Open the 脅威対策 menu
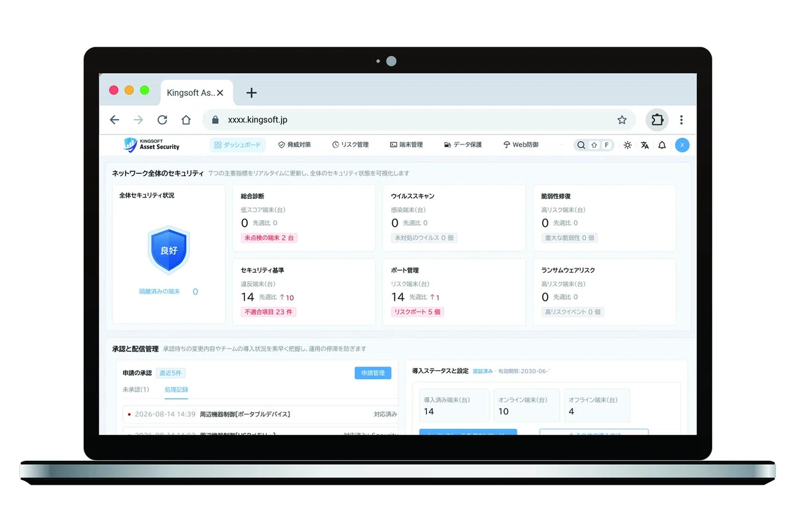 point(294,145)
